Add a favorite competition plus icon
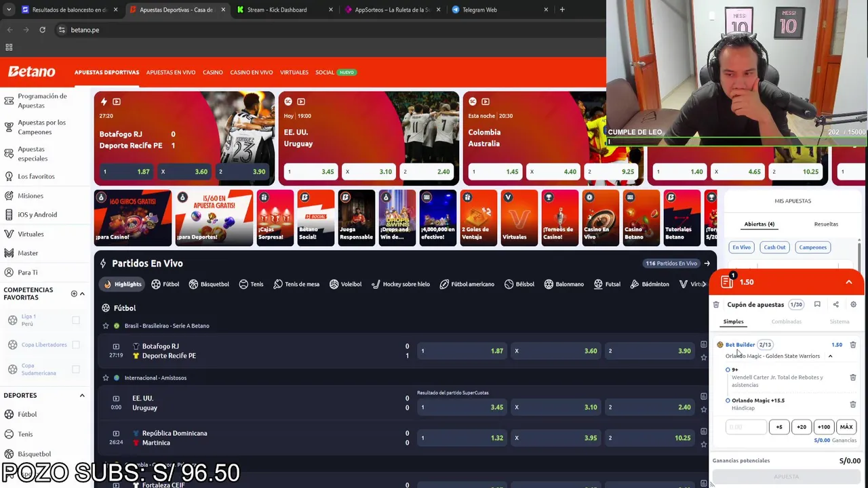The height and width of the screenshot is (488, 868). [x=74, y=293]
